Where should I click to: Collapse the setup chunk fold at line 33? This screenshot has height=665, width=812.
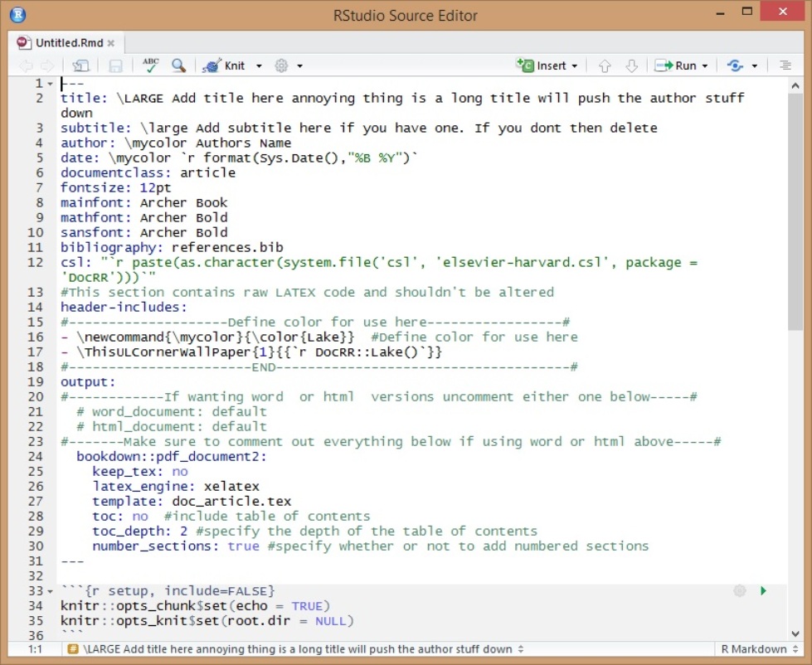point(51,591)
